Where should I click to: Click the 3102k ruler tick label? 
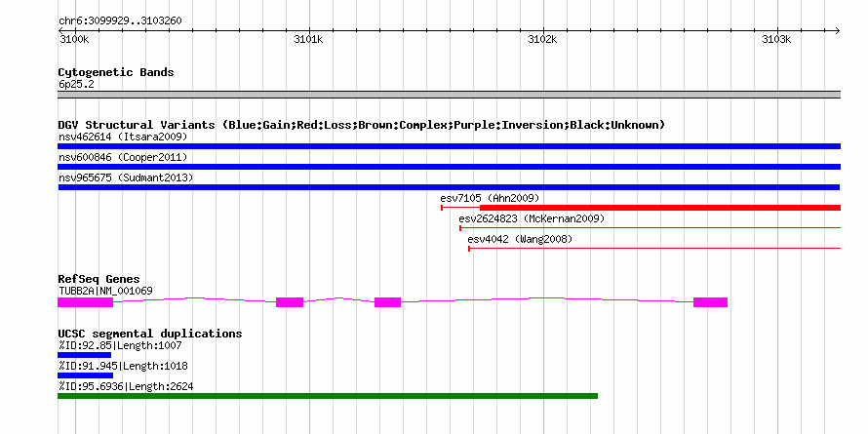pyautogui.click(x=543, y=39)
